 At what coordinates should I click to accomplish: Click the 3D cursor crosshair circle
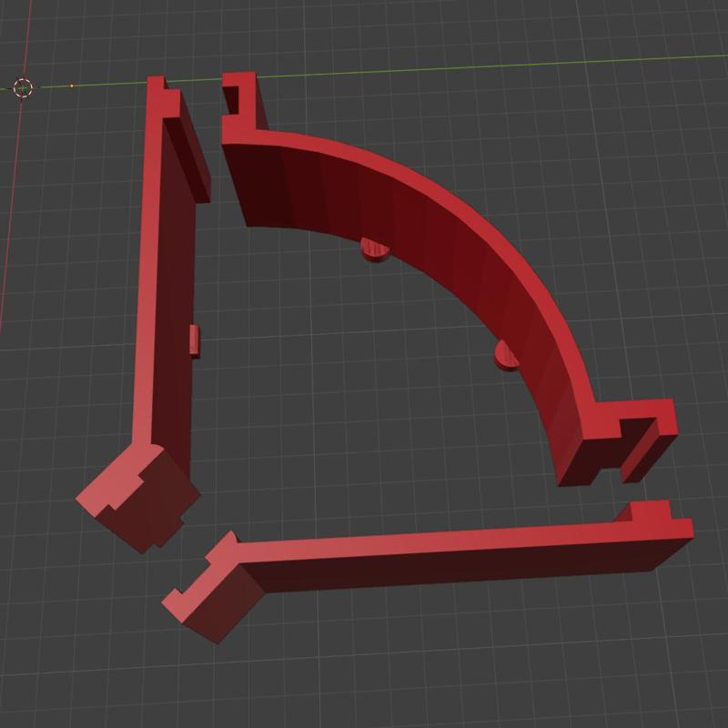[22, 87]
